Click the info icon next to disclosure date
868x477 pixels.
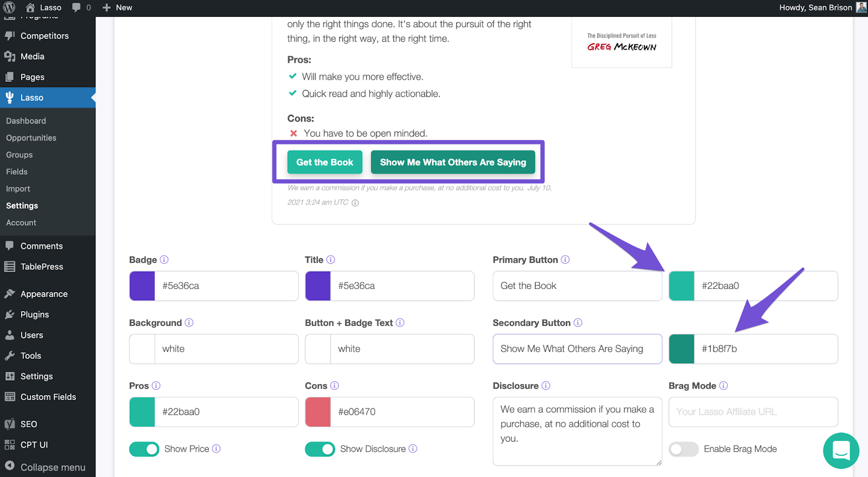355,203
